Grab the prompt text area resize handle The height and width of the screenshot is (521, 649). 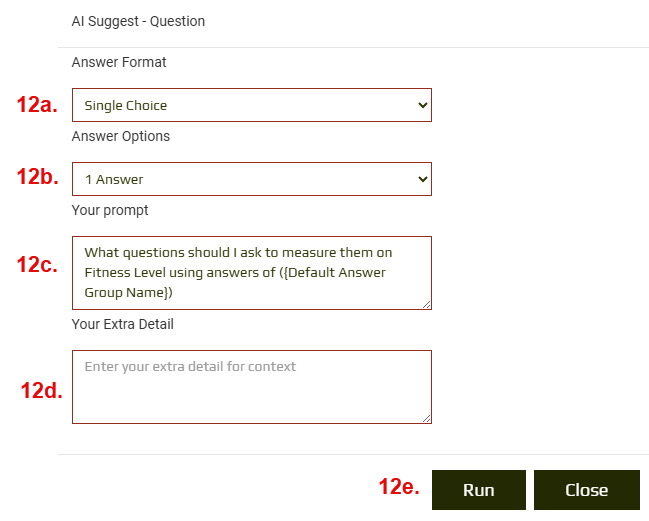pos(426,304)
